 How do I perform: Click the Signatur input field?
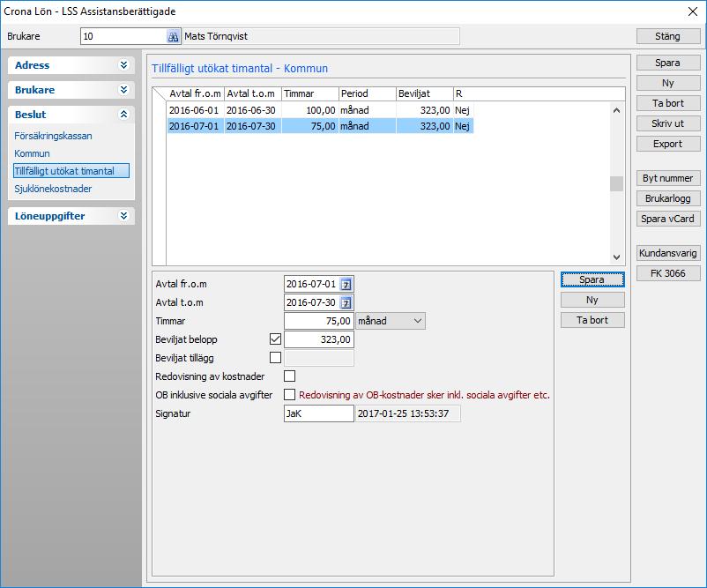(319, 413)
